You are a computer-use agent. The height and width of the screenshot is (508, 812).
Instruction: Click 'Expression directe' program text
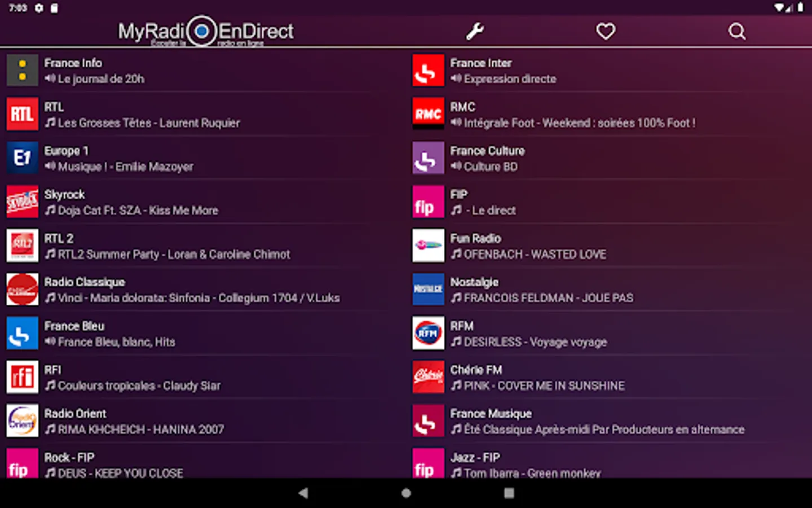tap(510, 79)
